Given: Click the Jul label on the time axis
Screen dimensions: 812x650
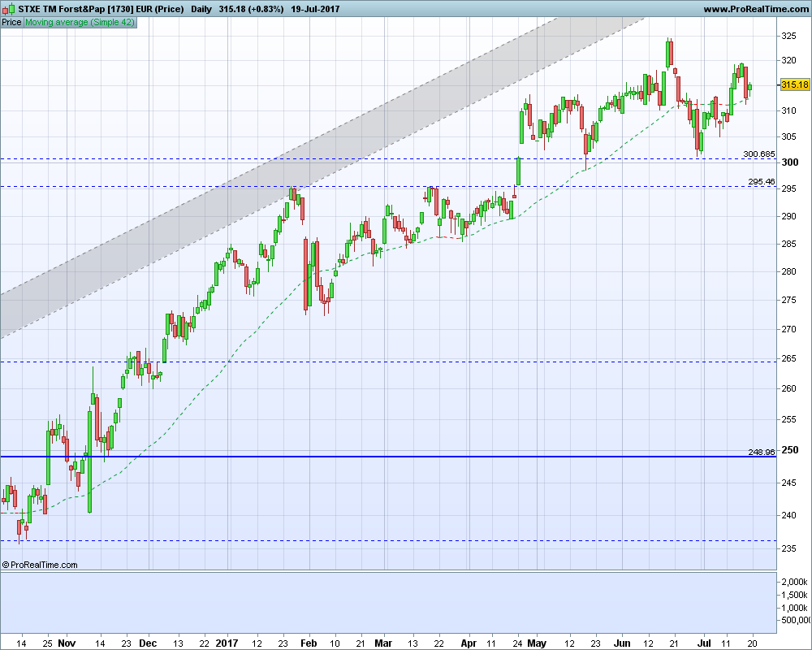Looking at the screenshot, I should (703, 643).
